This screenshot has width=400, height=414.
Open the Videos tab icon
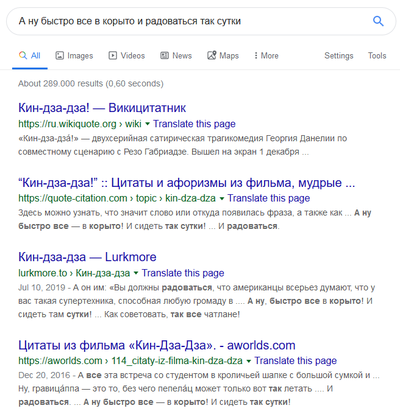113,56
